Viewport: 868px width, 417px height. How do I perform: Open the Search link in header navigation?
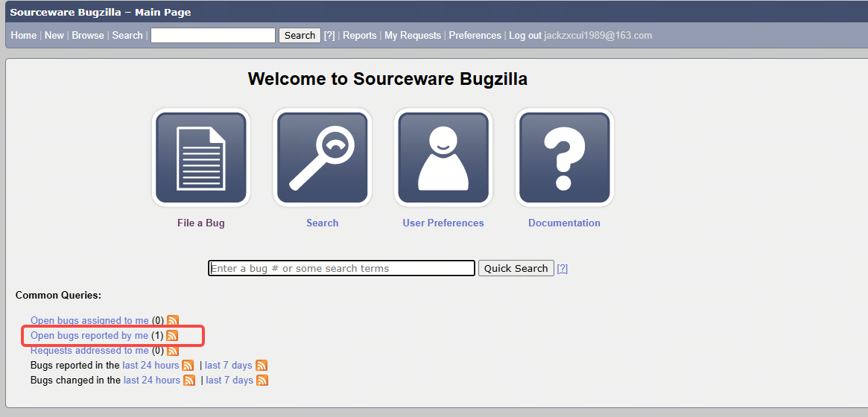coord(127,36)
